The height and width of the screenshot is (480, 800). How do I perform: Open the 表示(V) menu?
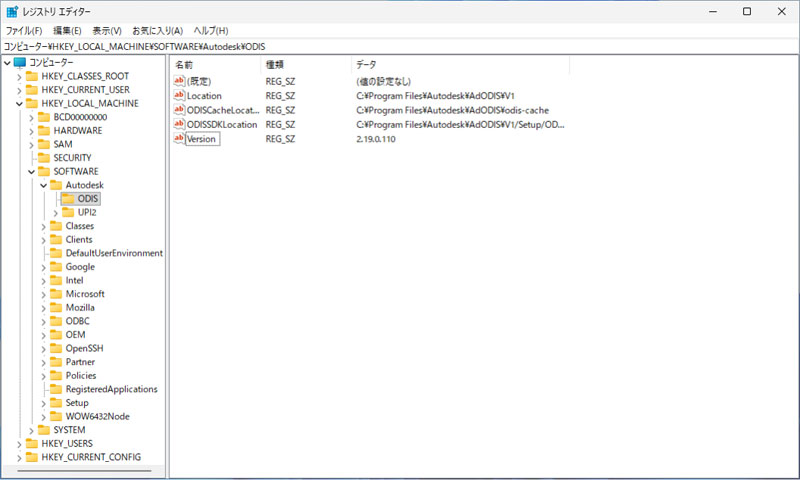107,31
